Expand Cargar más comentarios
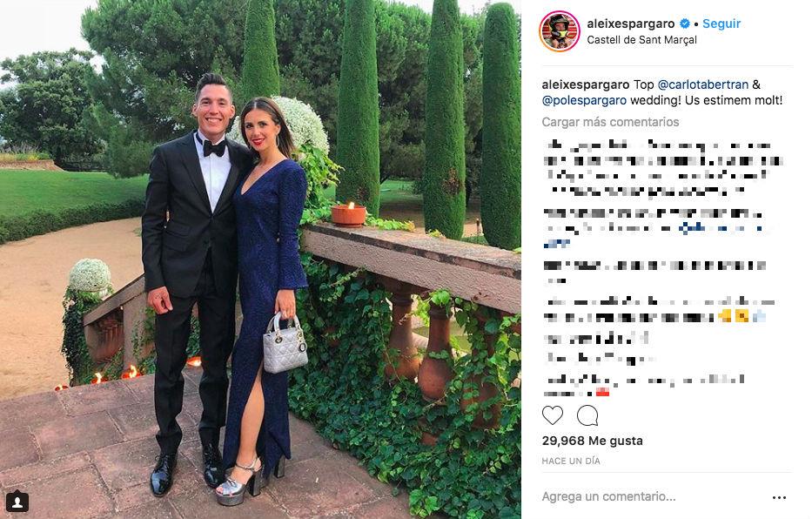Screen dimensions: 812x519 tap(610, 122)
